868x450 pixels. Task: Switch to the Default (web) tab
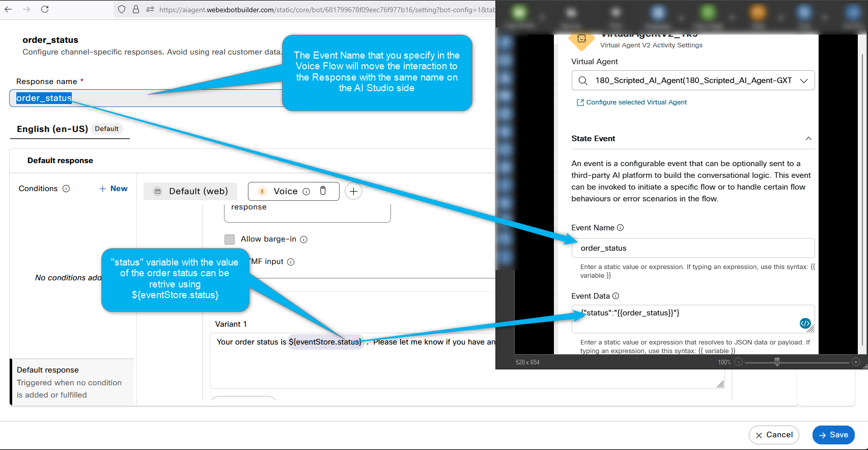coord(190,191)
